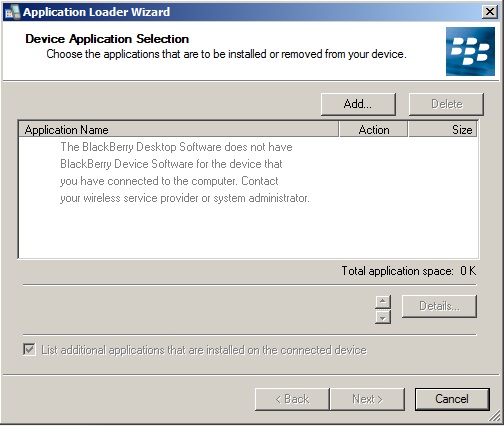Screen dimensions: 504x426
Task: Sort by Size column header
Action: (x=443, y=129)
